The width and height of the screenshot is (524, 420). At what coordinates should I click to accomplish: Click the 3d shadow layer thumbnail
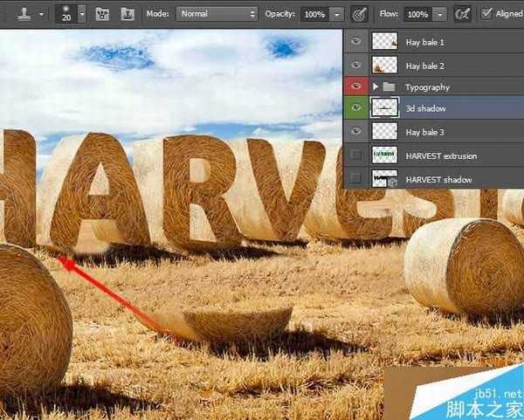pos(384,109)
